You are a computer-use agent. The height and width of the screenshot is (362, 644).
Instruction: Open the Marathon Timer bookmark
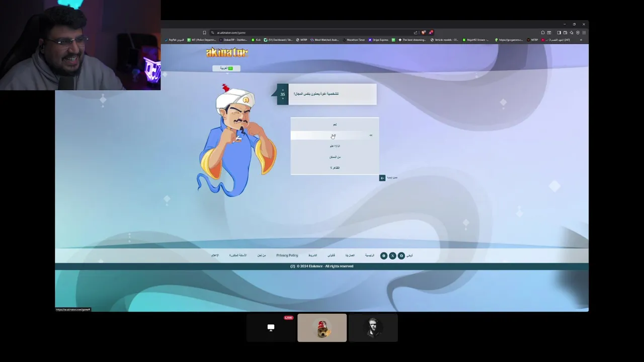[x=354, y=40]
